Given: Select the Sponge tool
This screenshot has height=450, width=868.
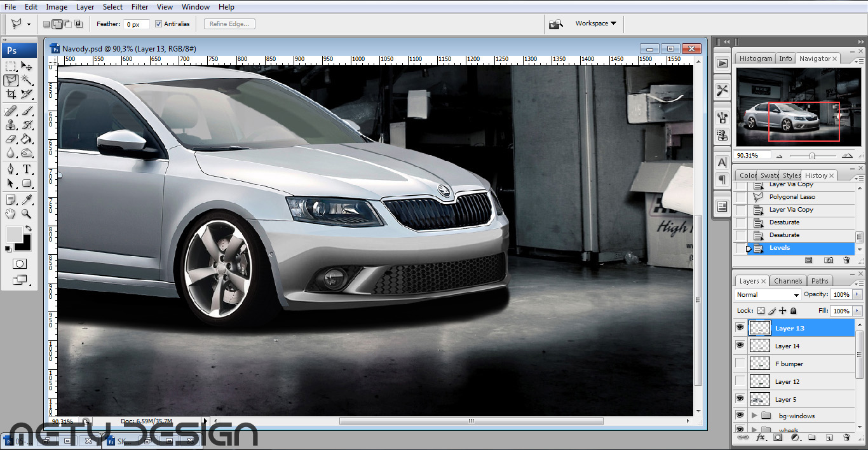Looking at the screenshot, I should [27, 153].
